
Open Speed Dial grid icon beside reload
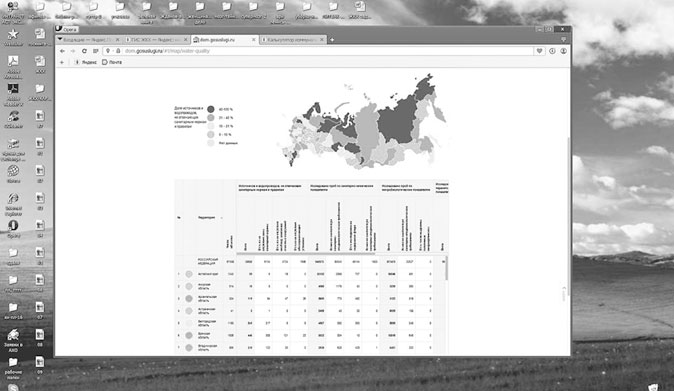(95, 51)
